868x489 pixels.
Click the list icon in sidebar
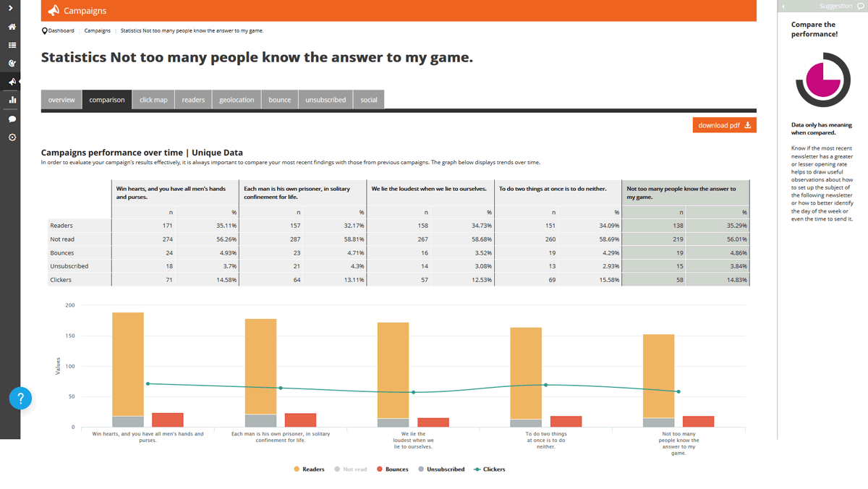(12, 45)
